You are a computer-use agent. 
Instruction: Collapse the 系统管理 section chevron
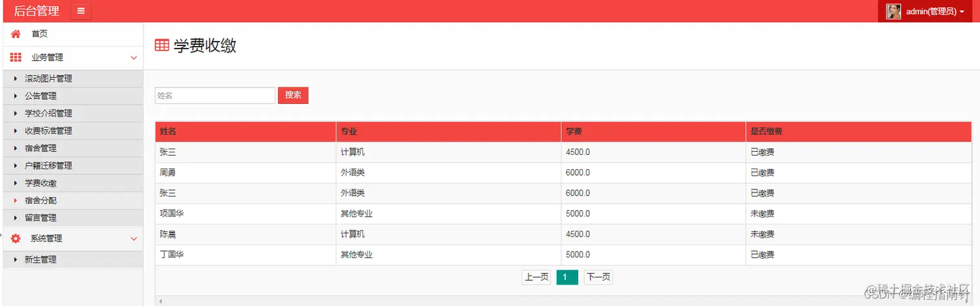pyautogui.click(x=134, y=239)
